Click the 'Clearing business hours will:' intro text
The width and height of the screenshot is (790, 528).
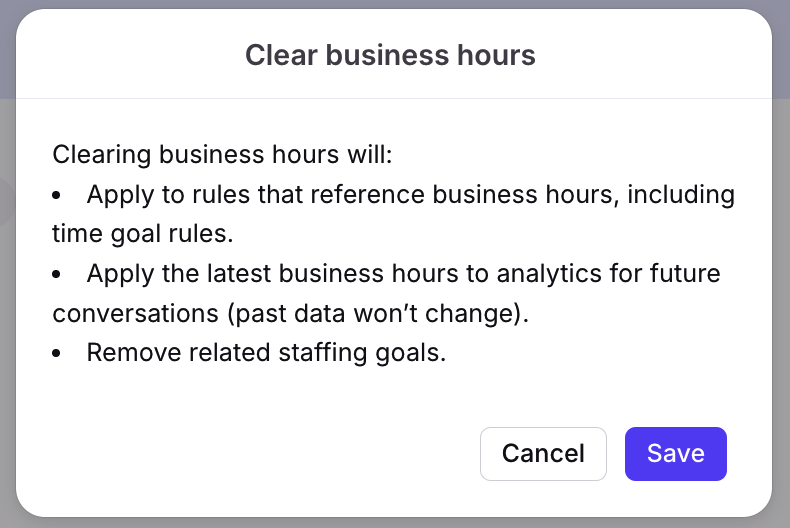click(x=222, y=154)
